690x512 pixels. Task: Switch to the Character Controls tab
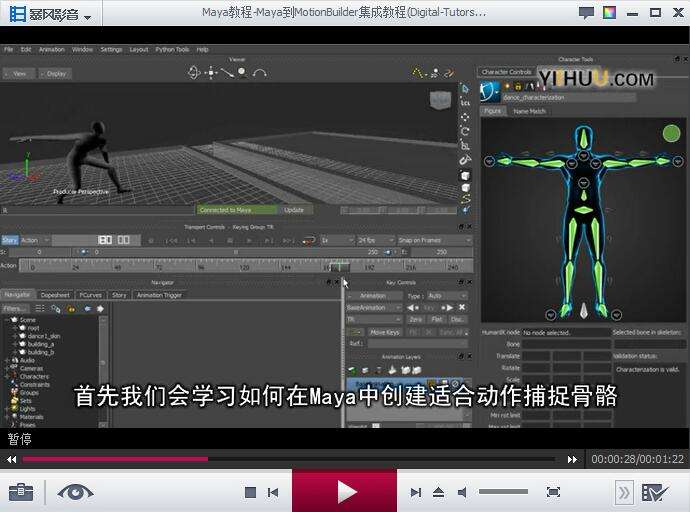pyautogui.click(x=506, y=72)
